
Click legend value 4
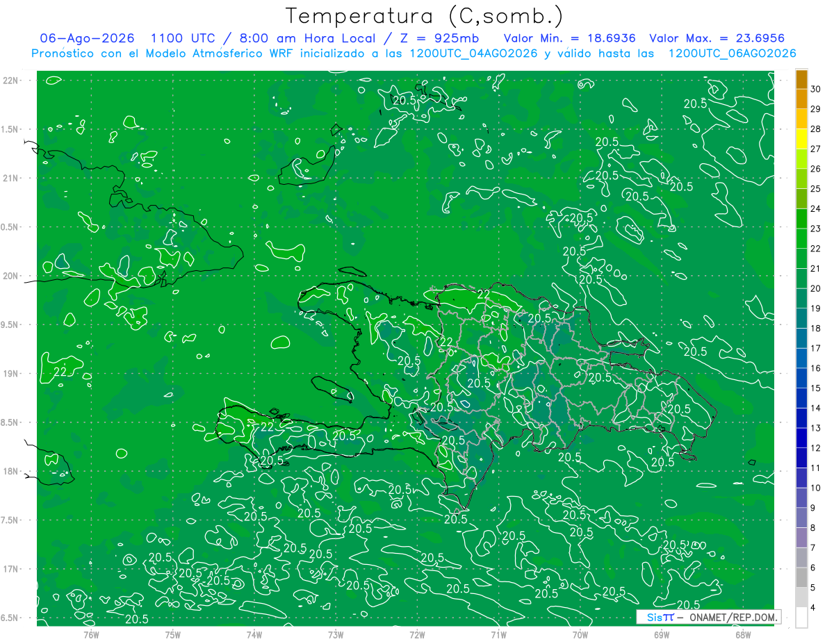tap(814, 608)
